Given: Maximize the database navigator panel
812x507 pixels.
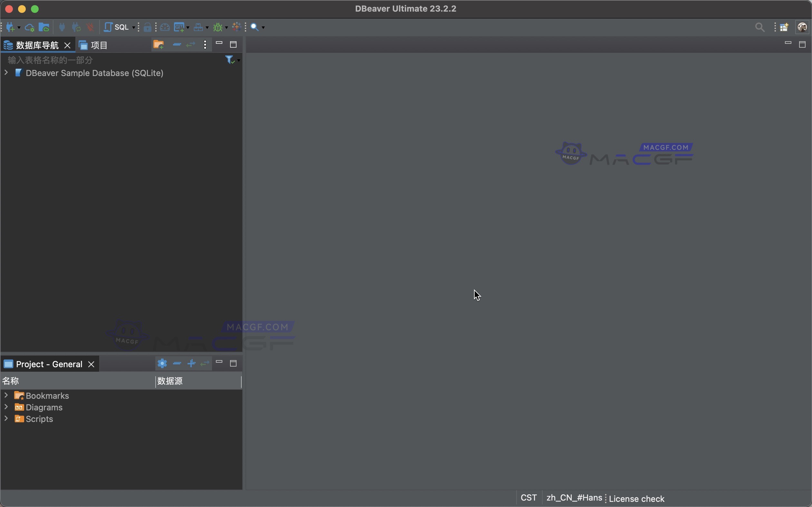Looking at the screenshot, I should tap(233, 44).
